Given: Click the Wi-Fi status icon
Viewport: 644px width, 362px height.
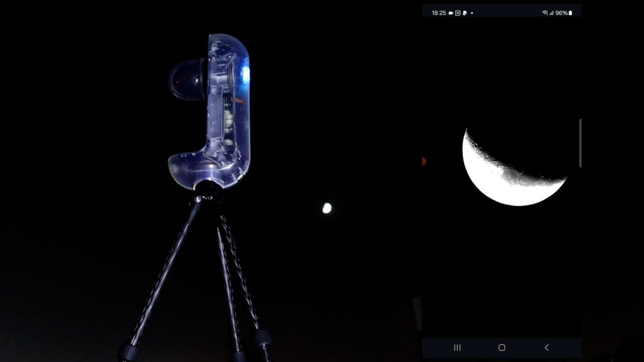Looking at the screenshot, I should click(545, 13).
